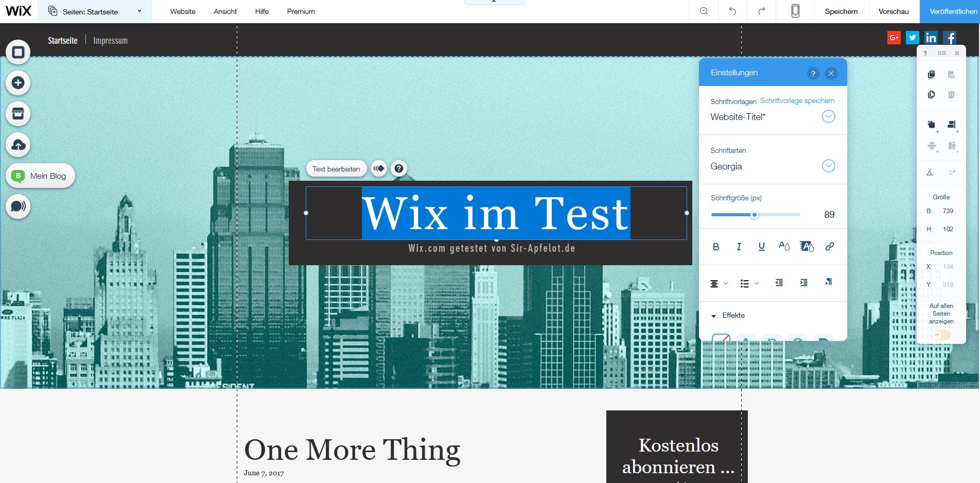Open the Ansicht menu

pyautogui.click(x=225, y=11)
